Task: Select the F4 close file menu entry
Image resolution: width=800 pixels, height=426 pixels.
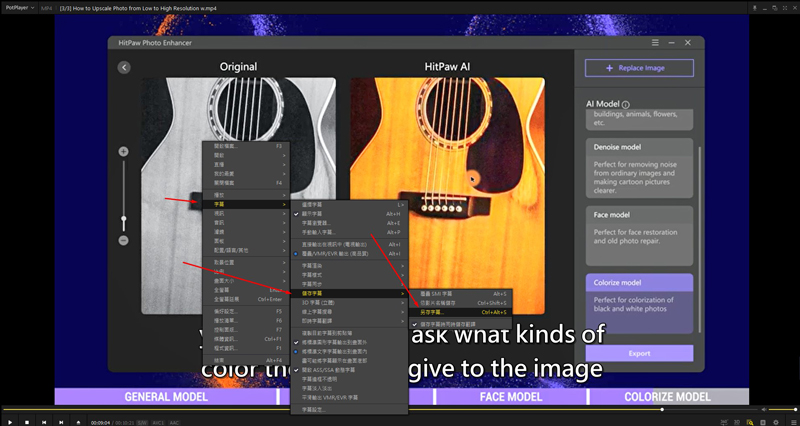Action: [246, 183]
